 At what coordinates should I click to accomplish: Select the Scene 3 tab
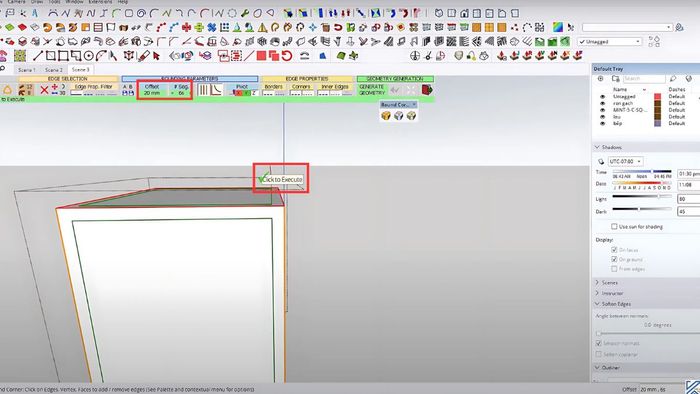(80, 70)
